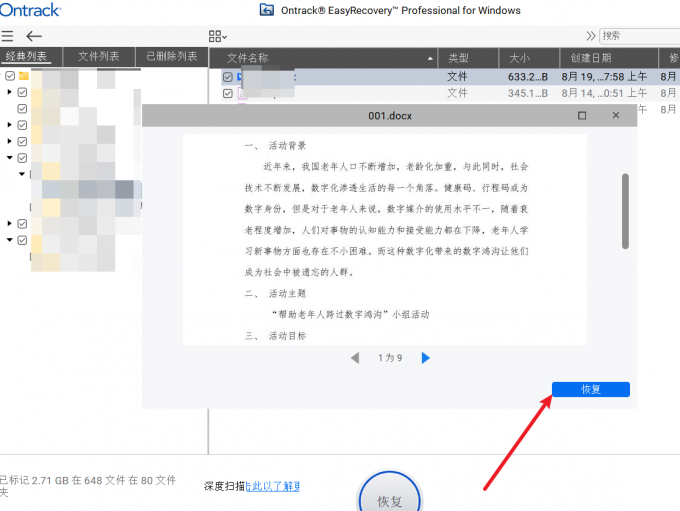This screenshot has height=511, width=680.
Task: Select the file size 633.2...B cell
Action: point(528,77)
